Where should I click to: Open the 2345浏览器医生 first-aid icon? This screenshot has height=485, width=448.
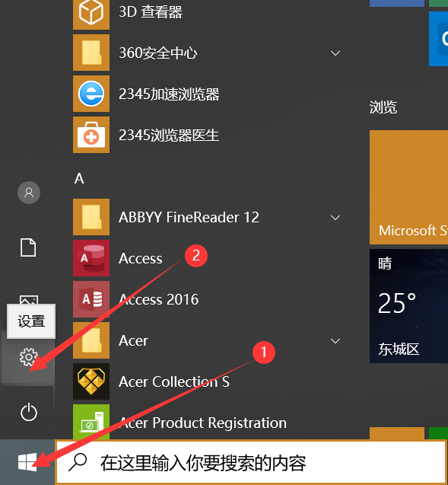point(91,135)
